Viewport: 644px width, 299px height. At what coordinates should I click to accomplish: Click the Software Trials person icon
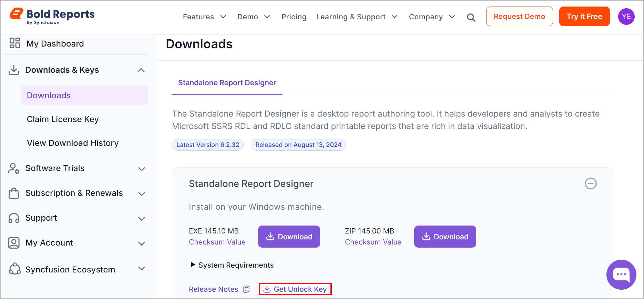tap(14, 168)
